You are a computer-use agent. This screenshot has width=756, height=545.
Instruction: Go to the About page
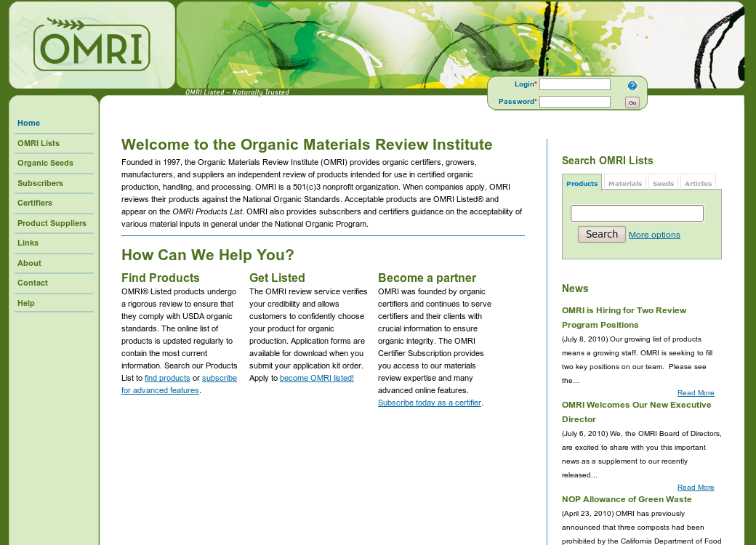(x=29, y=263)
